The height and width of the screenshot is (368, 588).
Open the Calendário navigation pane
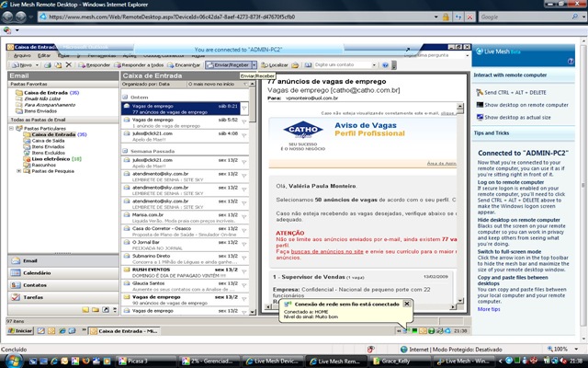(x=37, y=273)
